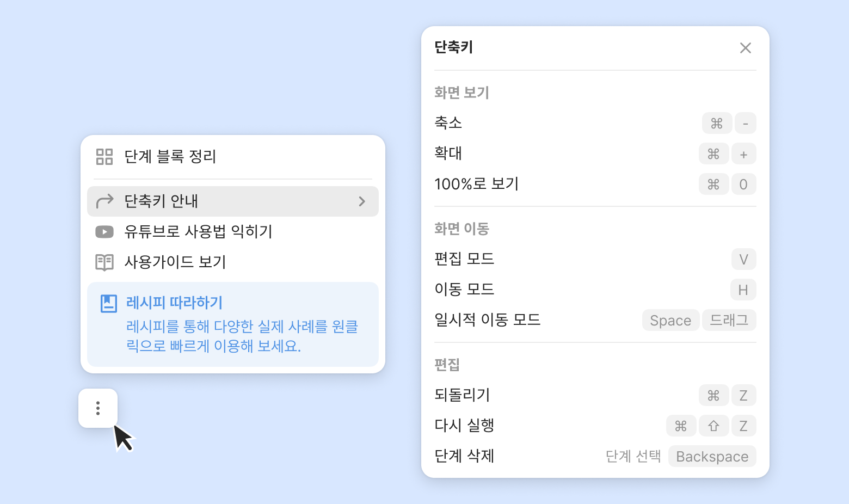
Task: Open the 레시피 따라하기 link
Action: (174, 303)
